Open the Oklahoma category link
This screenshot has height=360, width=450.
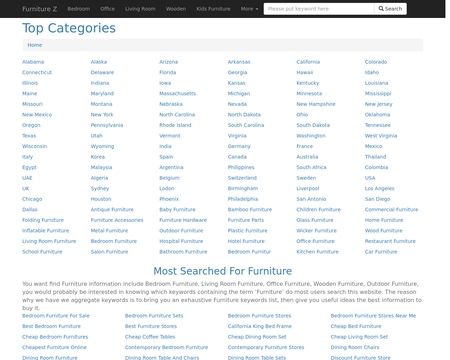click(377, 115)
